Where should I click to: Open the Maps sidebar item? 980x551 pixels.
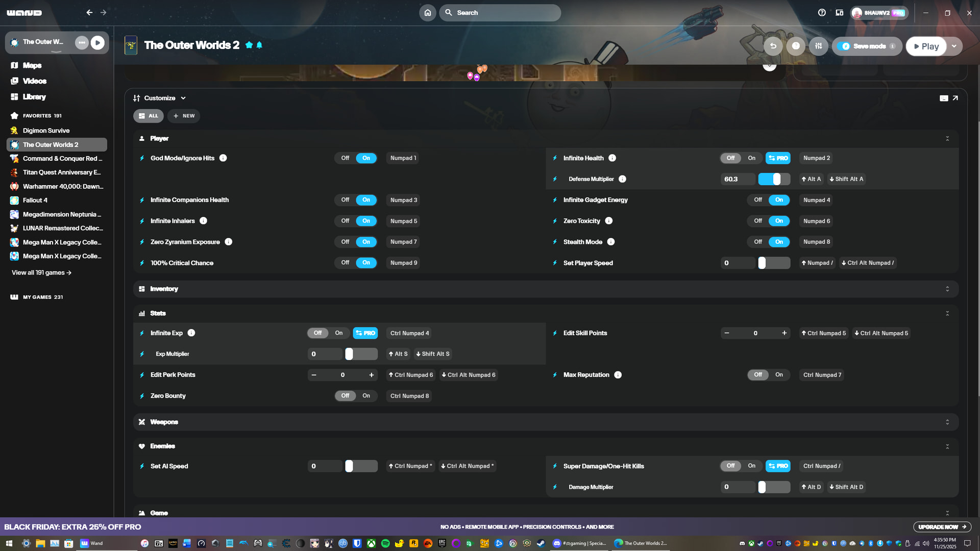(x=32, y=65)
